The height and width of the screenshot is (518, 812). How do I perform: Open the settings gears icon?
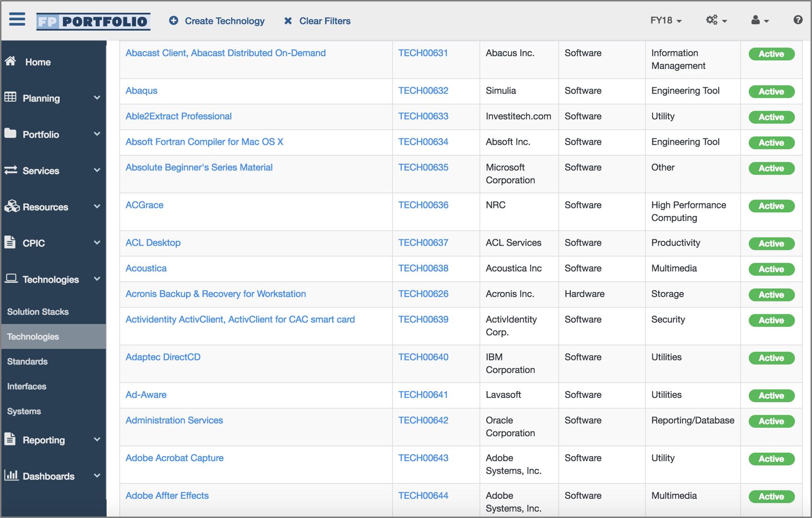[712, 20]
